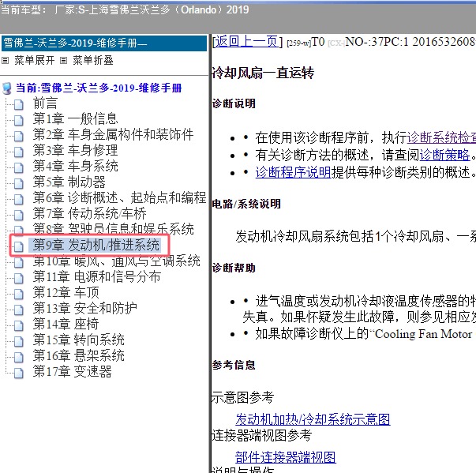Click page icon beside 第12章 车顶
This screenshot has height=473, width=476.
(x=19, y=294)
